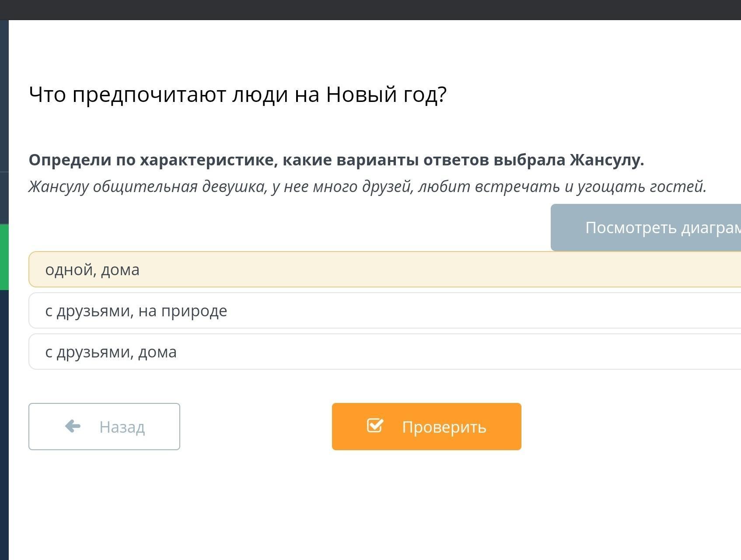Screen dimensions: 741x560
Task: Click the heading "Что предпочитают люди на Новый год?"
Action: click(x=238, y=94)
